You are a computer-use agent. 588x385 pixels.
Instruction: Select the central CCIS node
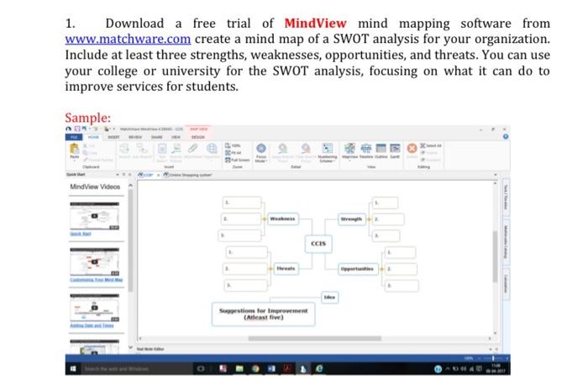(318, 244)
